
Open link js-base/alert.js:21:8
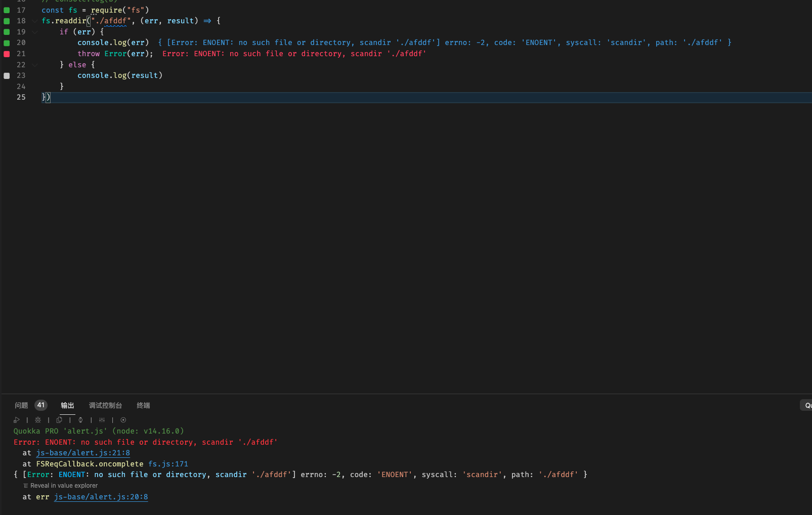(x=83, y=453)
